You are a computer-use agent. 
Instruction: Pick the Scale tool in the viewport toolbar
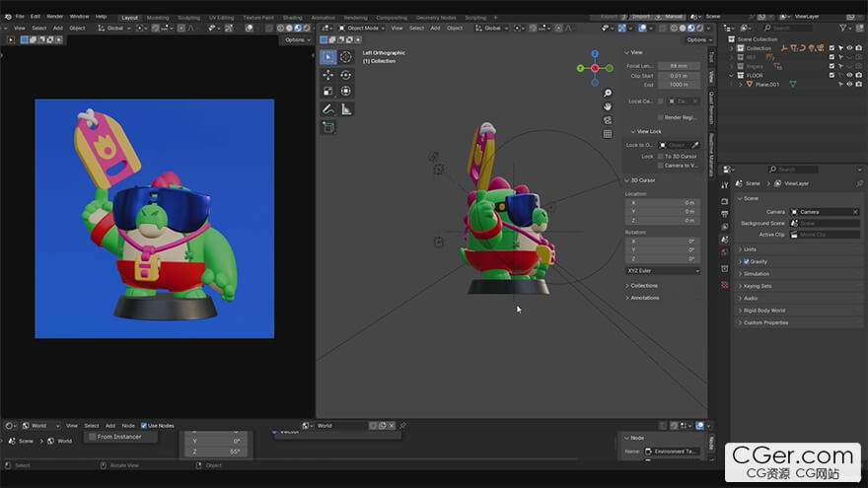[x=327, y=91]
